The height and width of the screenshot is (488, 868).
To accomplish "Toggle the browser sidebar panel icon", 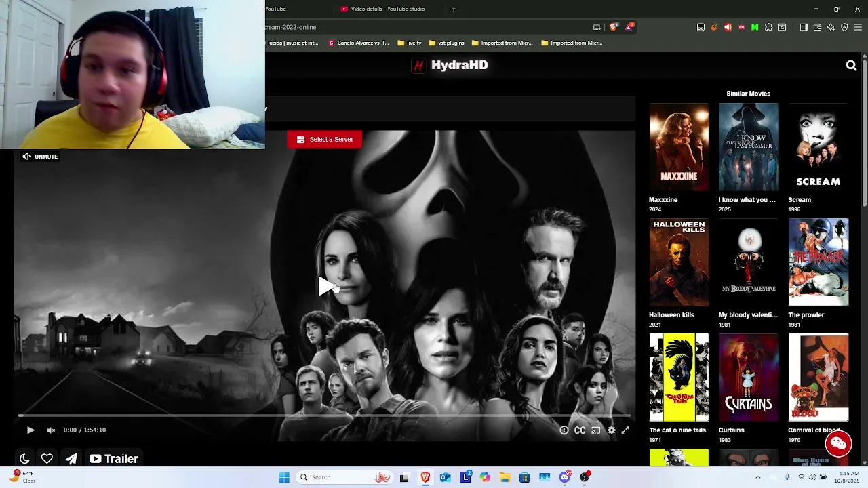I will click(804, 27).
